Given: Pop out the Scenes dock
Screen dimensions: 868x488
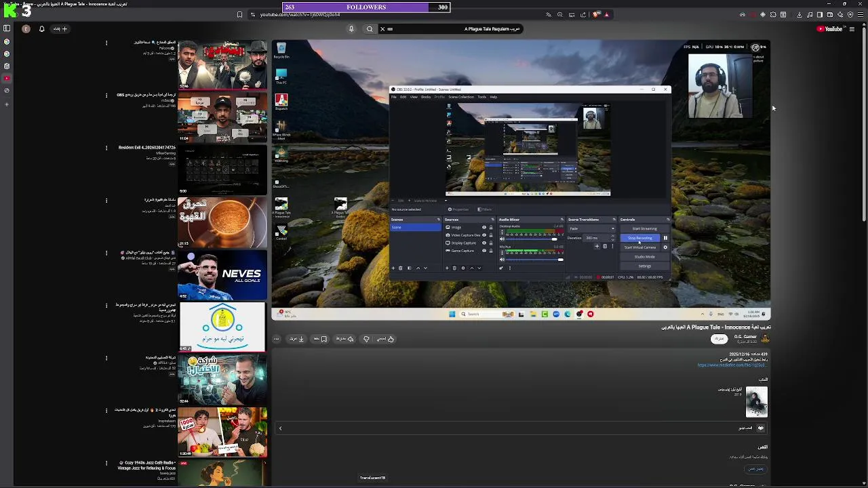Looking at the screenshot, I should pyautogui.click(x=439, y=220).
